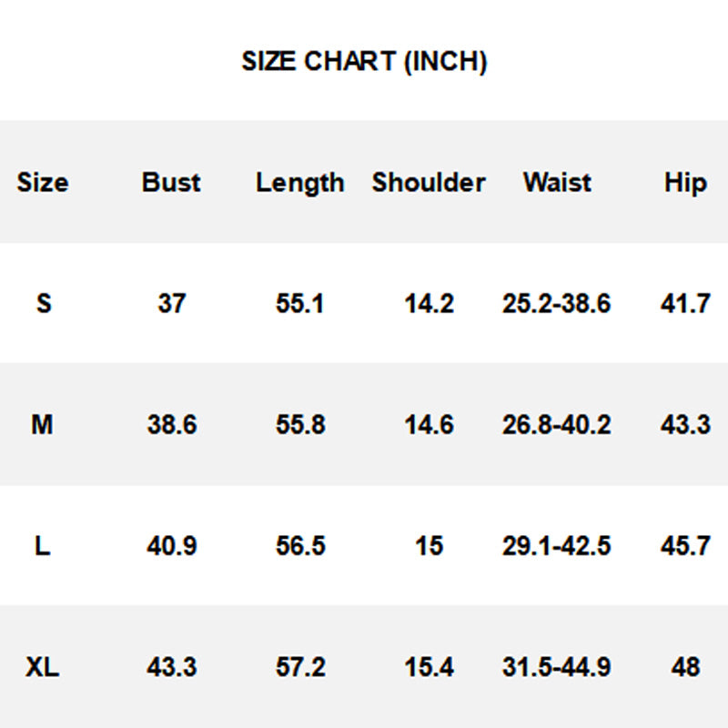Screen dimensions: 728x728
Task: Click hip value 48
Action: coord(686,667)
